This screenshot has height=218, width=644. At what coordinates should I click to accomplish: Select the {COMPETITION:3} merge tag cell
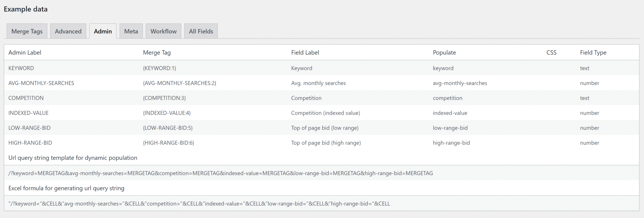click(x=164, y=98)
